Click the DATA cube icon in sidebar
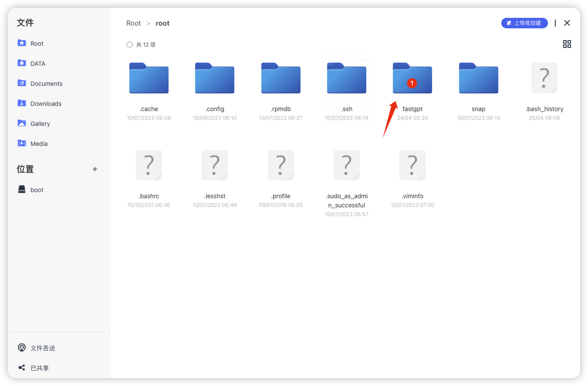 (22, 63)
